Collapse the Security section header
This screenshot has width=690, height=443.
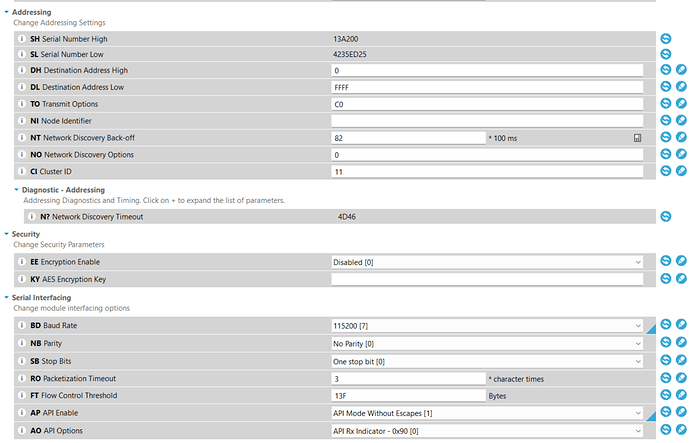[6, 234]
